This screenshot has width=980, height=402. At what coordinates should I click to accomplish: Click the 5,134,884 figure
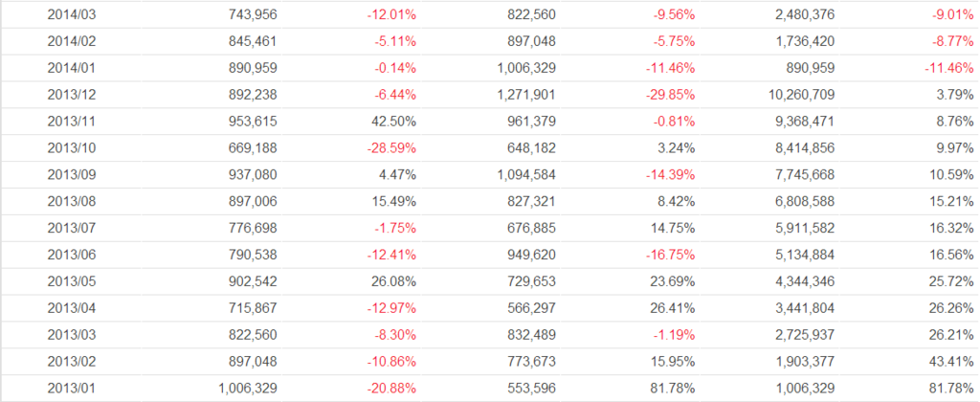tap(805, 256)
